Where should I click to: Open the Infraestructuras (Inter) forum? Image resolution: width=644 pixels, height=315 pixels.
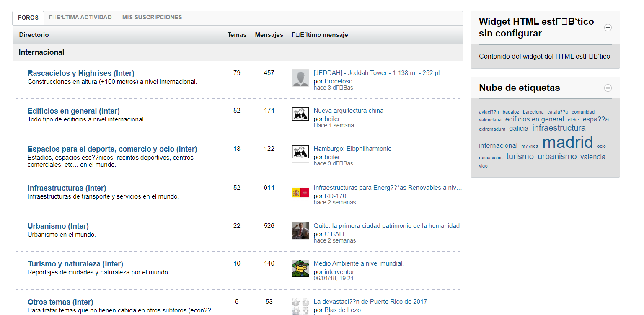point(67,188)
